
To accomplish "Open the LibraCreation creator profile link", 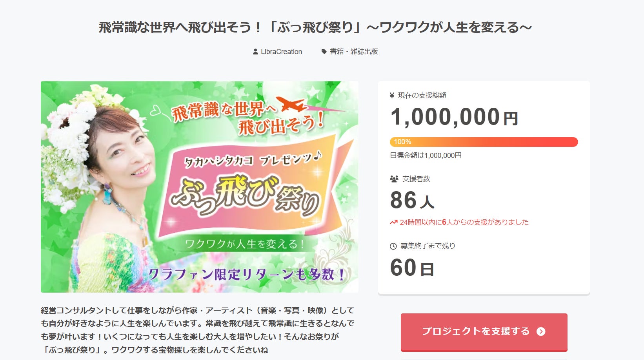I will coord(281,52).
